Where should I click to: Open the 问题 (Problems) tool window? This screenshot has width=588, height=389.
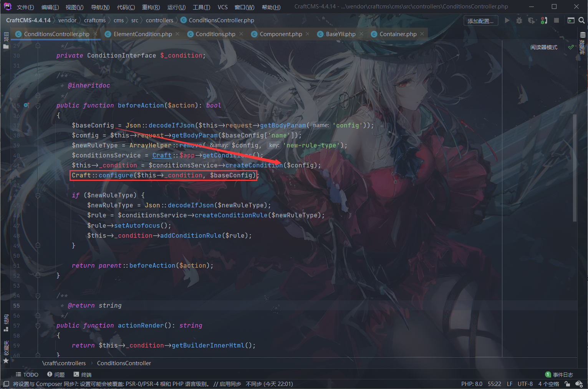[56, 374]
